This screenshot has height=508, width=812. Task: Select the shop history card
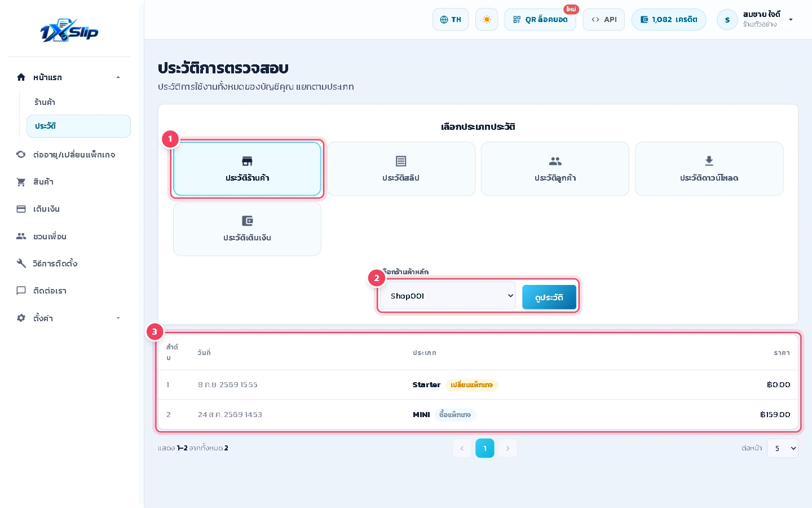pyautogui.click(x=247, y=169)
